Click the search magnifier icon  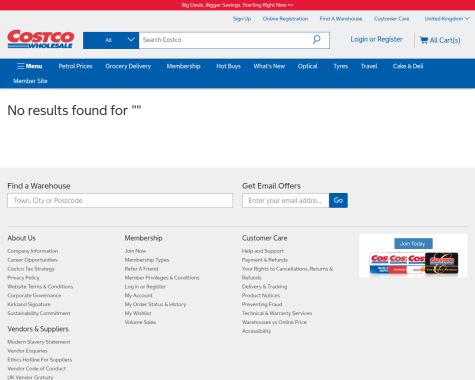click(x=316, y=40)
